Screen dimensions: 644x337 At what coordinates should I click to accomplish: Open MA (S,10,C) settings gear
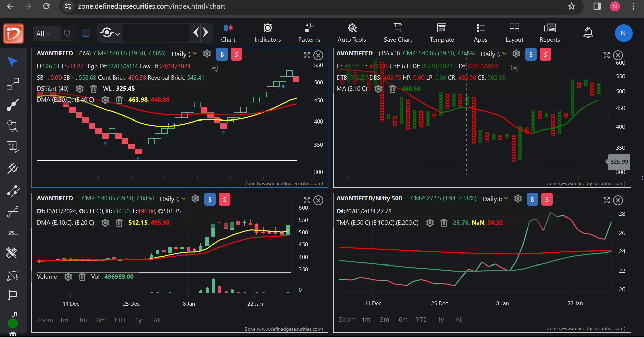(378, 89)
